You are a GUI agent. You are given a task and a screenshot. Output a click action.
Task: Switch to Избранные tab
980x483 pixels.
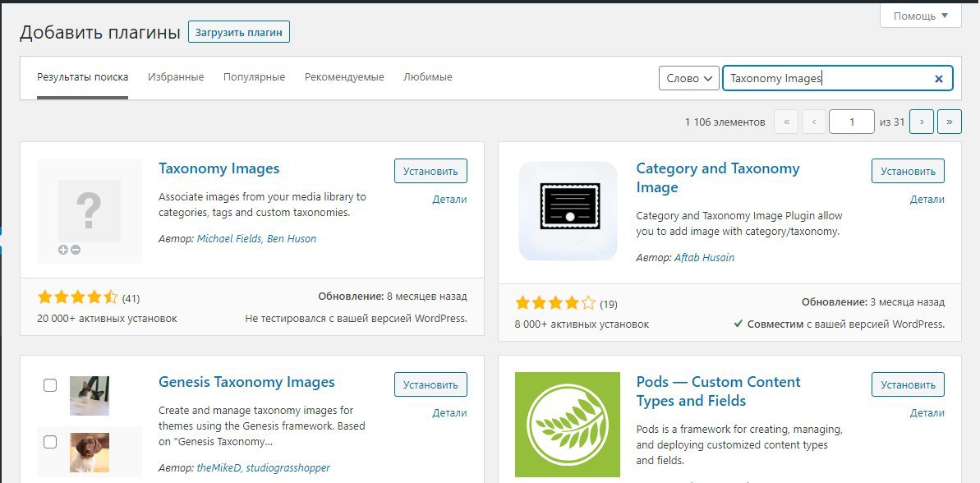coord(176,77)
